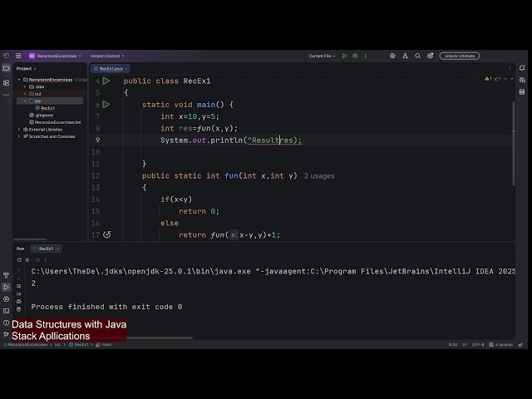Open IDE settings gear icon
Screen dimensions: 532x399
(431, 56)
